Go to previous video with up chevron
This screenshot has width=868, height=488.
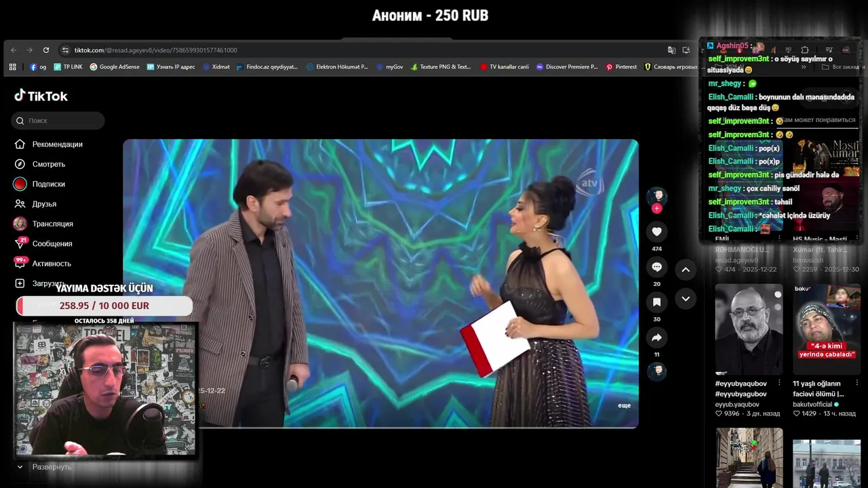686,270
